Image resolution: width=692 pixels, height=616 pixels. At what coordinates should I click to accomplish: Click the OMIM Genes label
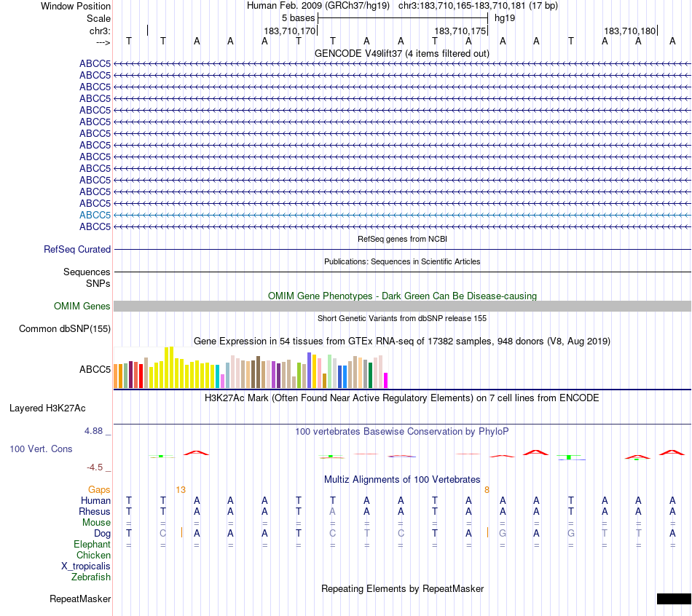[82, 307]
